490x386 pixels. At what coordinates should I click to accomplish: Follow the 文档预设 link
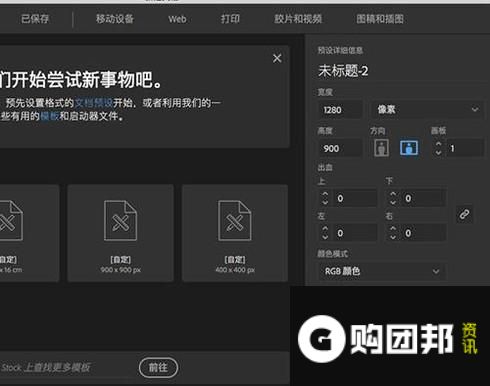tap(94, 103)
